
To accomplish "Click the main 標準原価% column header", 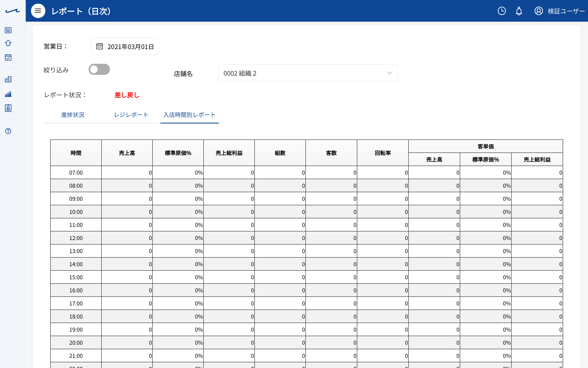I will (x=178, y=153).
